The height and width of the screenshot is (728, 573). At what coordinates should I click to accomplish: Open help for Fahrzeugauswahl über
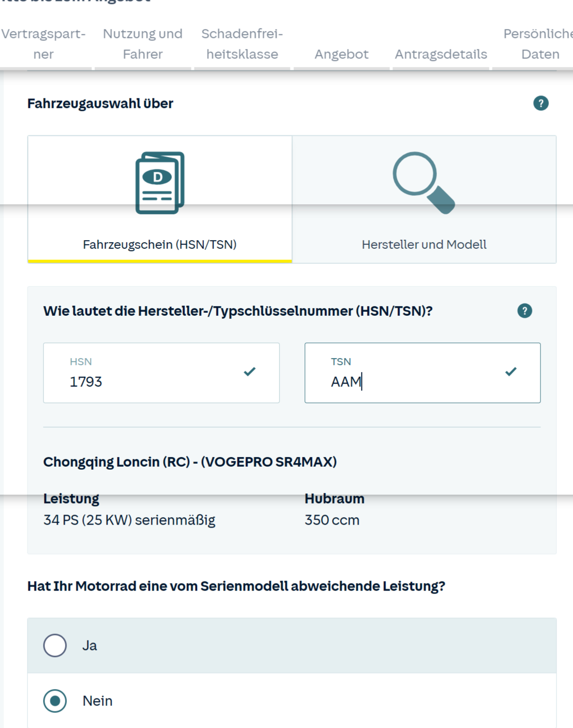pyautogui.click(x=540, y=103)
